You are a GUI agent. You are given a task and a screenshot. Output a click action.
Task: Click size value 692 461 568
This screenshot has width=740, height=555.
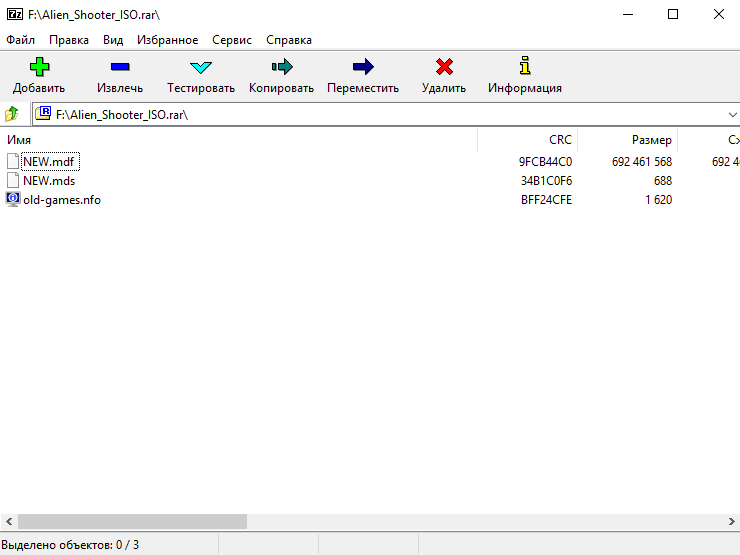point(642,162)
